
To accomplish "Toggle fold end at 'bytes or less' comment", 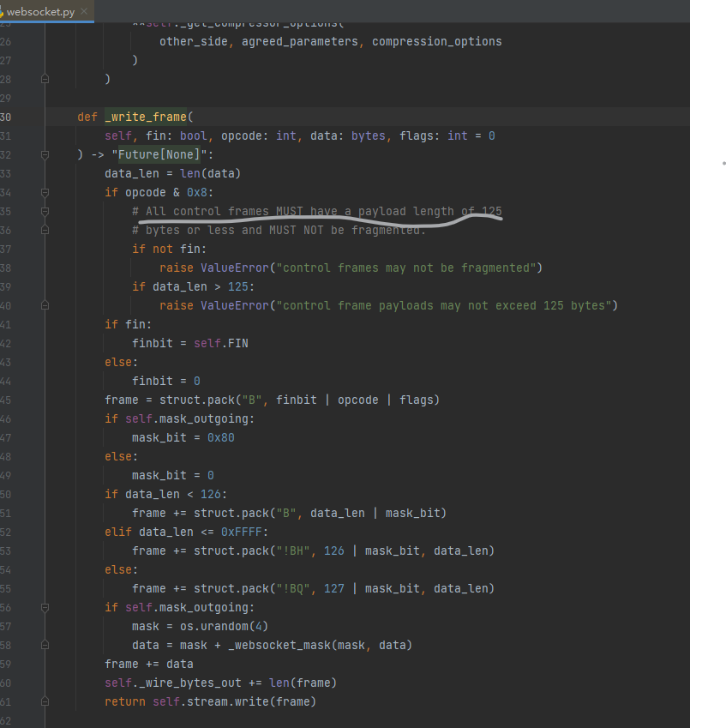I will [x=45, y=230].
